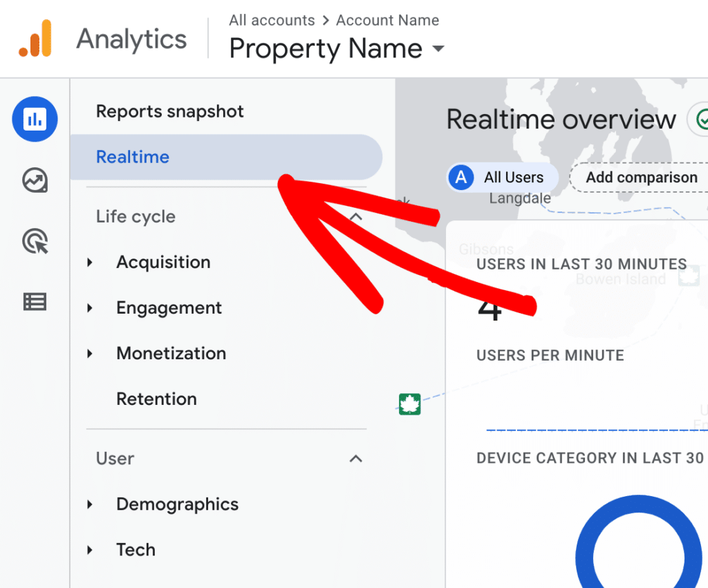Click the All accounts breadcrumb link
708x588 pixels.
(x=271, y=20)
